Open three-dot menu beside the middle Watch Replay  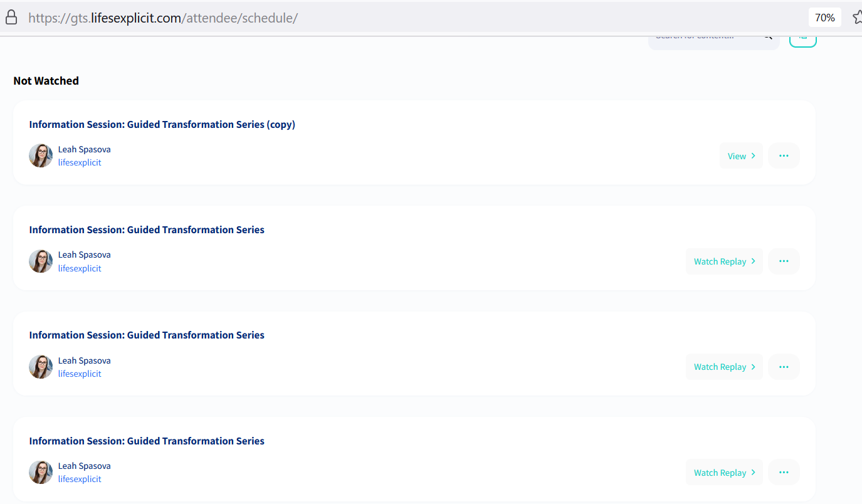tap(784, 367)
